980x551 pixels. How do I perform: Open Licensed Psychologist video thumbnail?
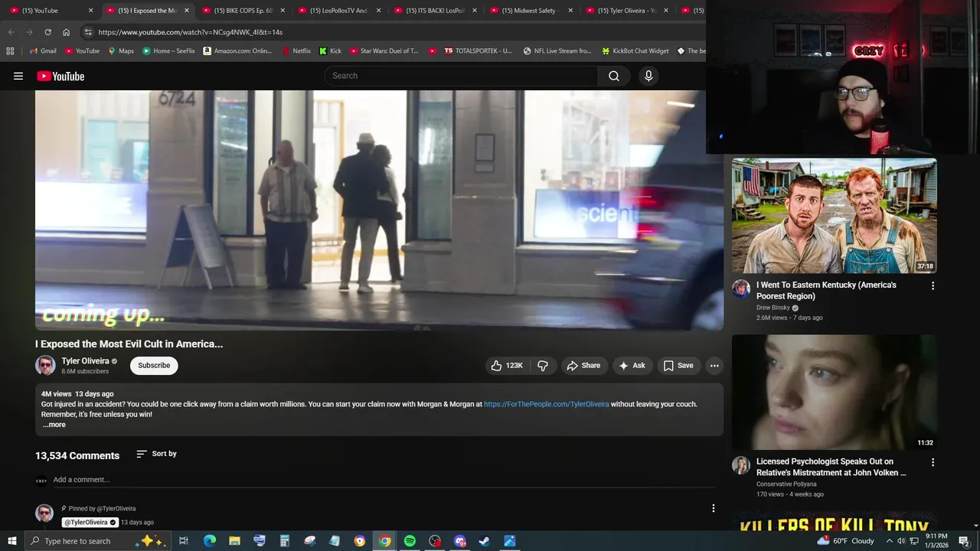coord(834,393)
